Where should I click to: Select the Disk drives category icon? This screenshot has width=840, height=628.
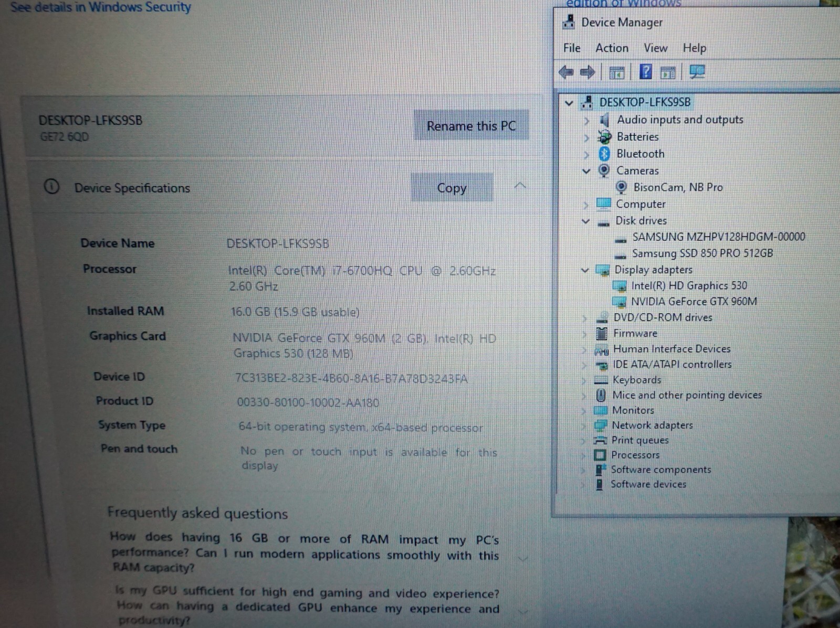(603, 223)
